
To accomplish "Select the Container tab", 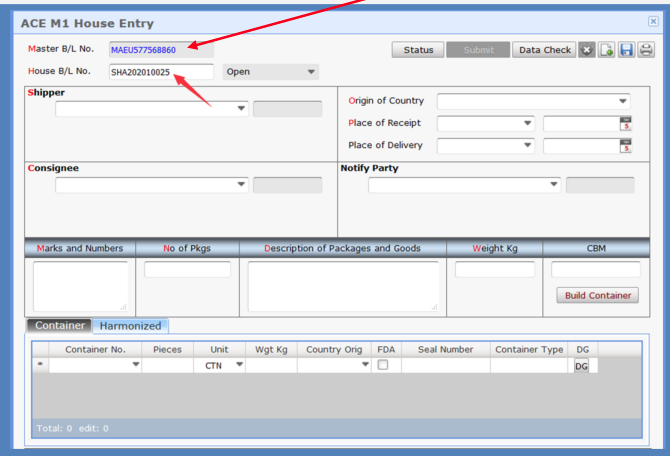I will (60, 325).
